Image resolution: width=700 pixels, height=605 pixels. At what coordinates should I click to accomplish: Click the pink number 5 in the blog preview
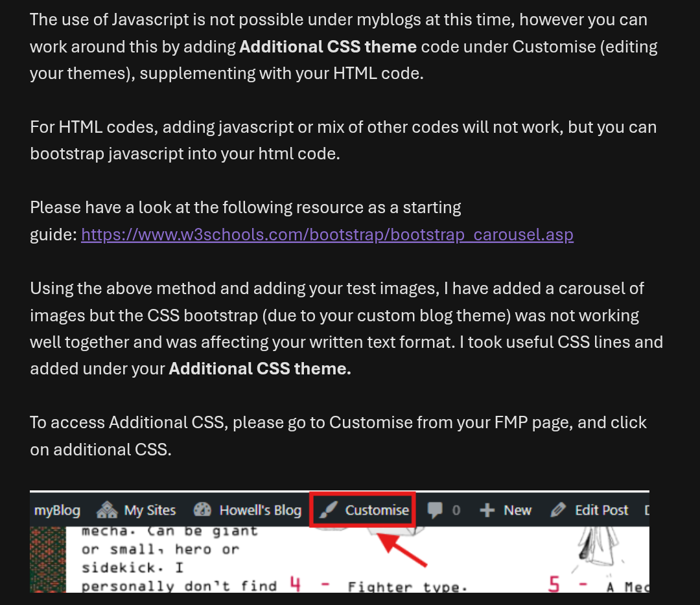pos(554,585)
